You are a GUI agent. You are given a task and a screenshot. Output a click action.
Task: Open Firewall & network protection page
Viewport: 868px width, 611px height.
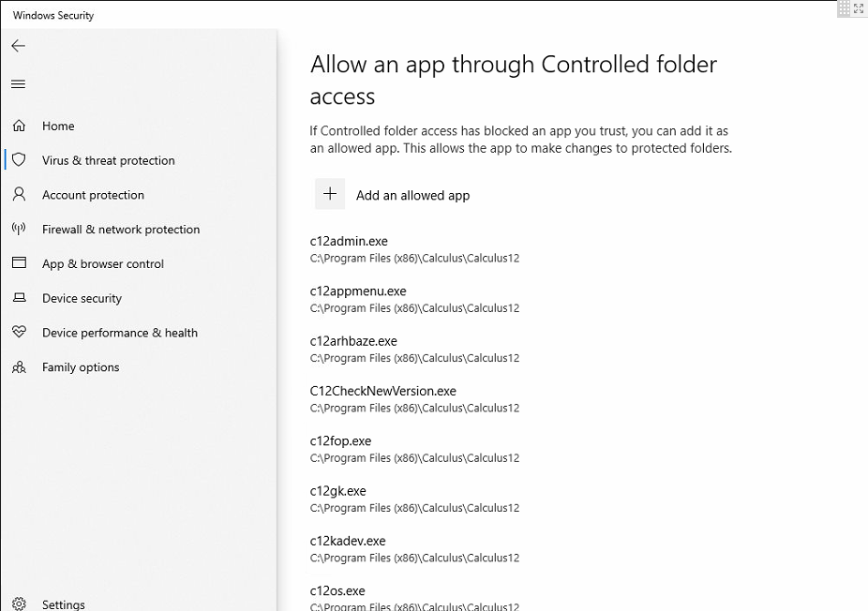[x=121, y=230]
